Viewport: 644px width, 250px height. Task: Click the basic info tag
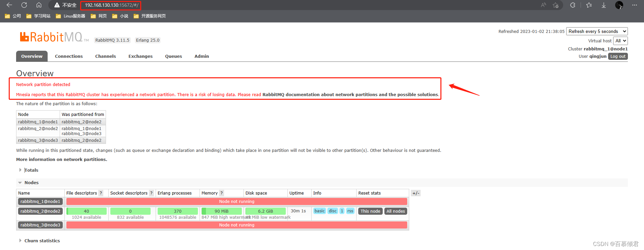click(320, 211)
